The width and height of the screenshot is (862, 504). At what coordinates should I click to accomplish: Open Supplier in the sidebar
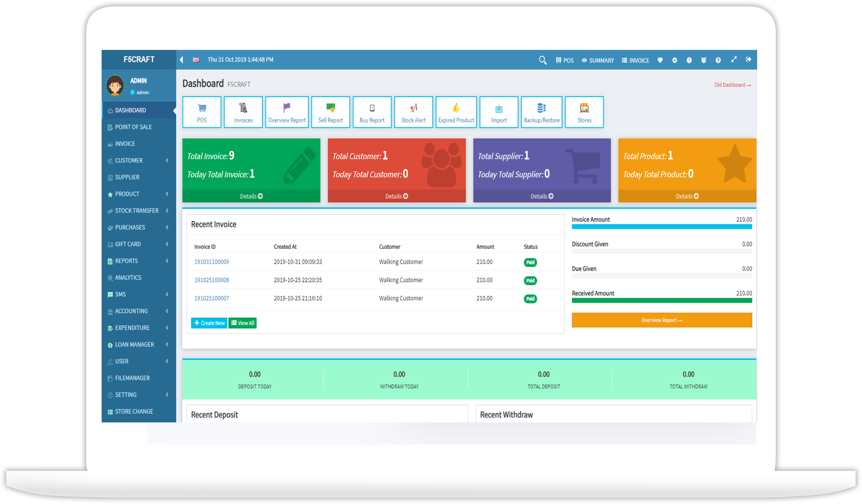tap(139, 177)
